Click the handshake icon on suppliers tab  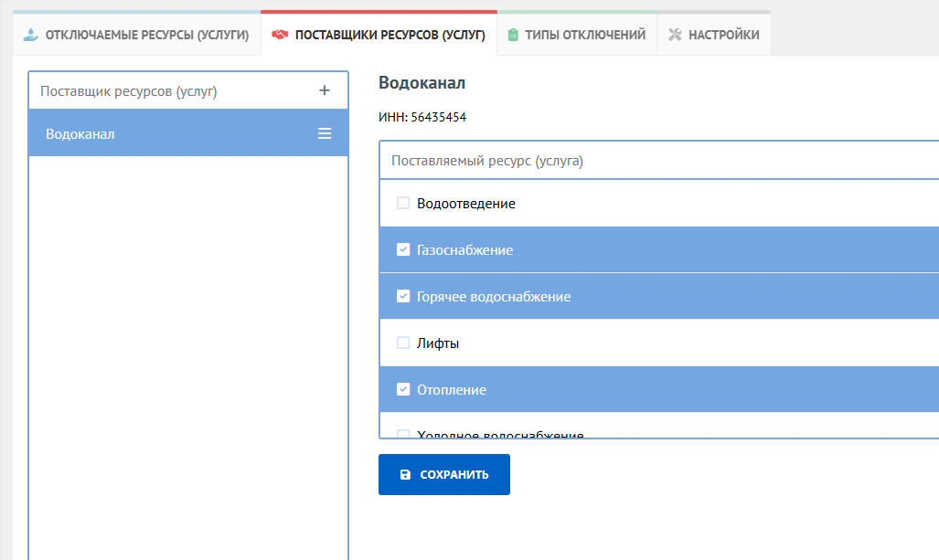click(x=280, y=35)
